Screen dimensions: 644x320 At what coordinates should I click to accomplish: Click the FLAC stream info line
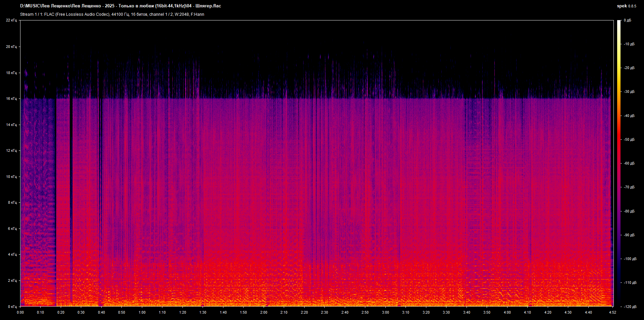point(112,14)
